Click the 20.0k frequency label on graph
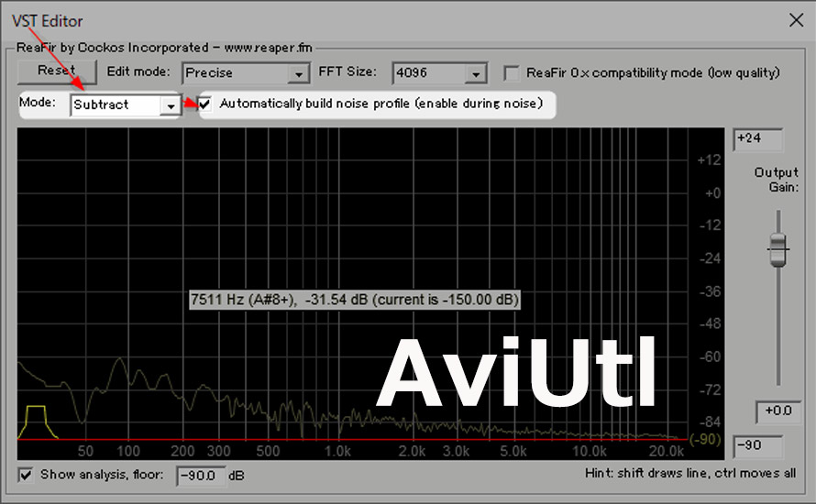 [666, 452]
